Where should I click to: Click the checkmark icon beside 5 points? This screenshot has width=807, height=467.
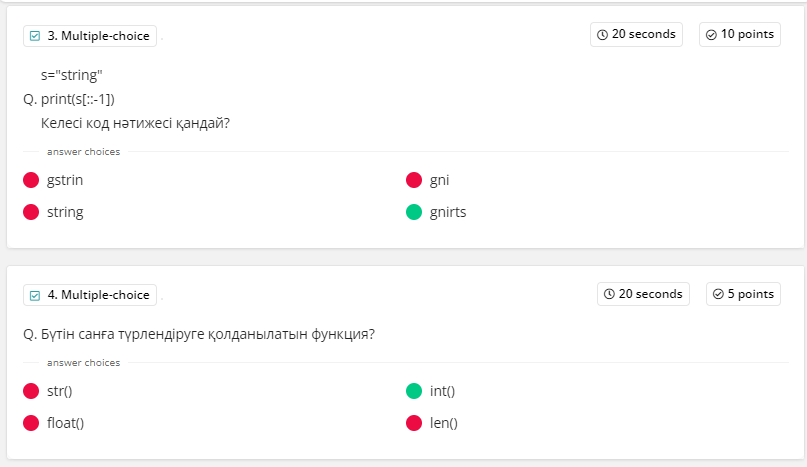tap(718, 294)
